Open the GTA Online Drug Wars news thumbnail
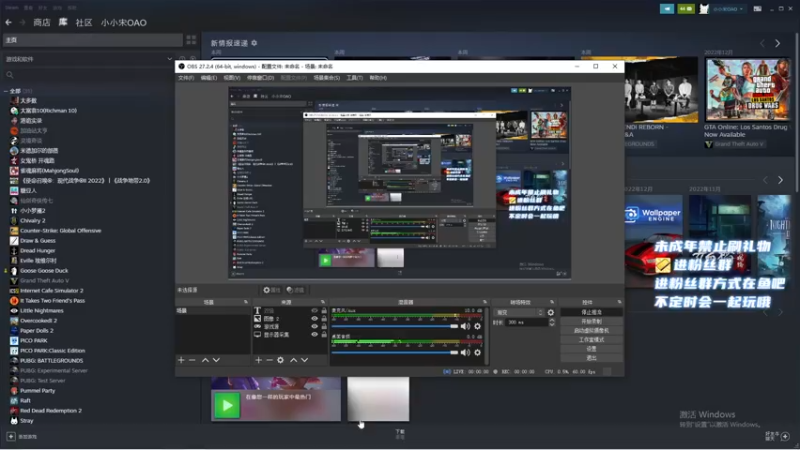Viewport: 800px width, 450px height. pos(747,89)
